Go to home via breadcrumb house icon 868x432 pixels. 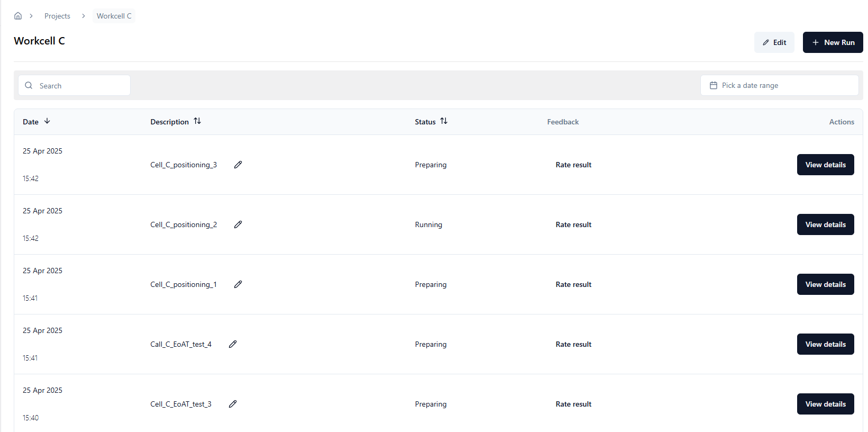point(18,16)
